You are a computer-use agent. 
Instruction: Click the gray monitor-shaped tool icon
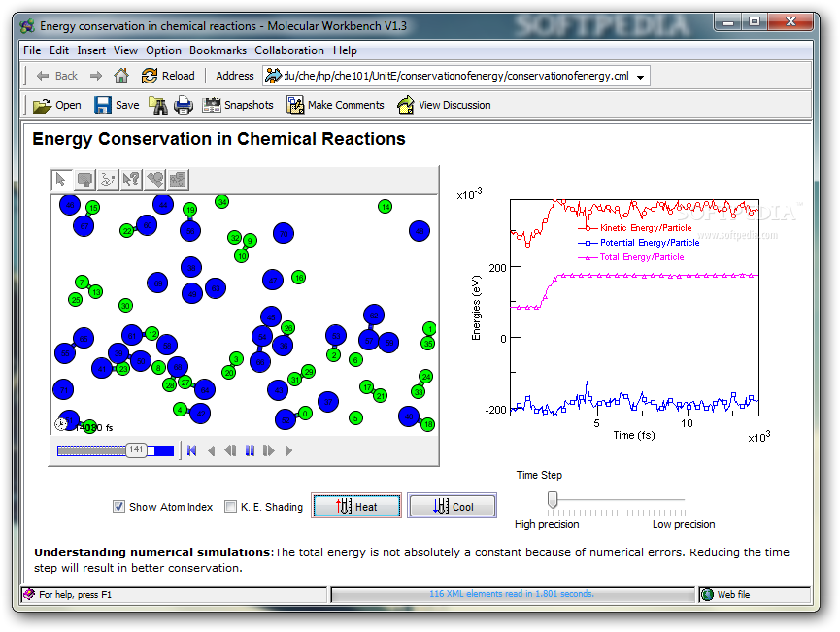point(84,180)
